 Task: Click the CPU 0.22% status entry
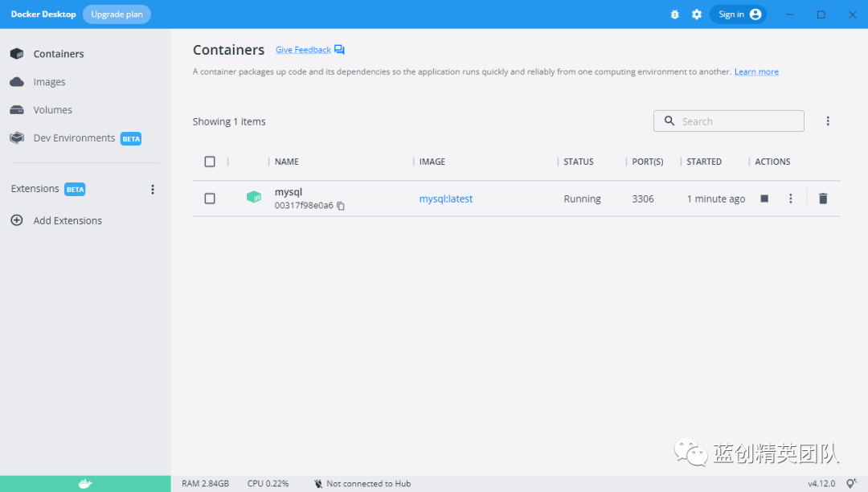pos(268,484)
